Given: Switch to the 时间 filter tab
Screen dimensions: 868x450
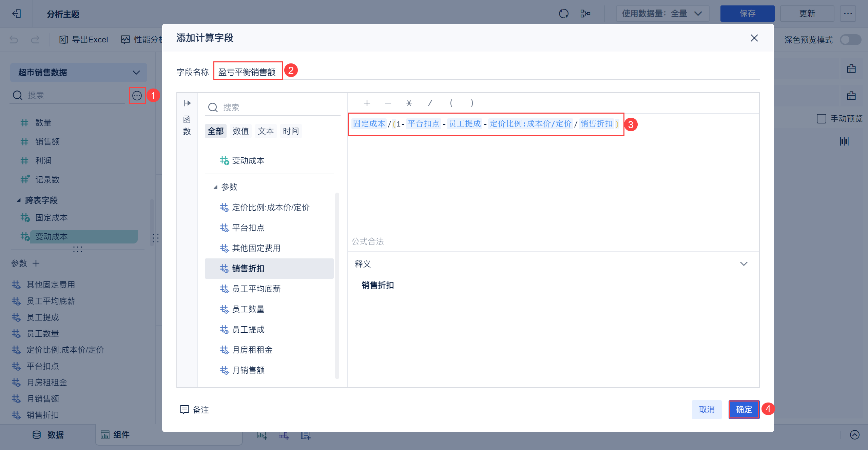Looking at the screenshot, I should click(291, 131).
